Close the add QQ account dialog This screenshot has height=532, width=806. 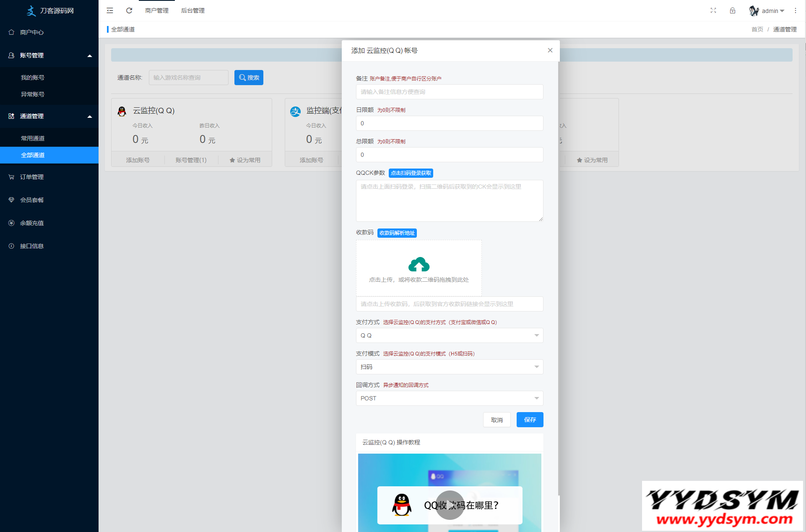pos(550,50)
